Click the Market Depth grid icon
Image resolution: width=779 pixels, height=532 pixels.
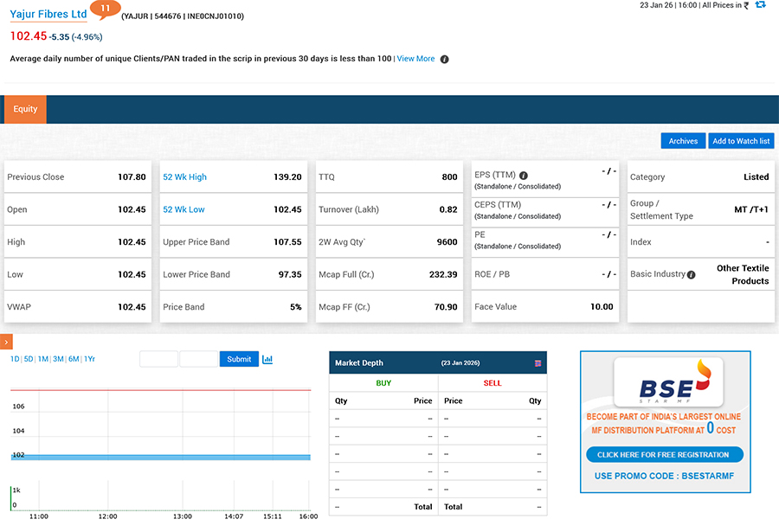[x=538, y=362]
